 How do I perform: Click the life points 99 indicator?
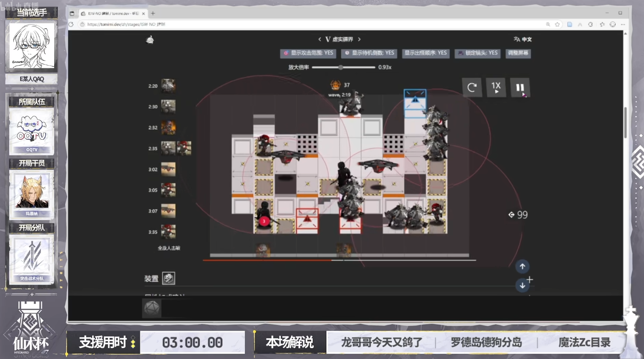518,215
